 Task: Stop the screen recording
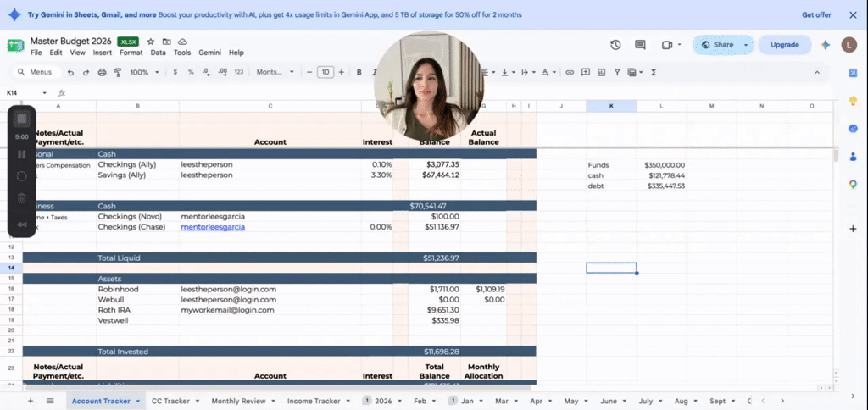click(21, 119)
